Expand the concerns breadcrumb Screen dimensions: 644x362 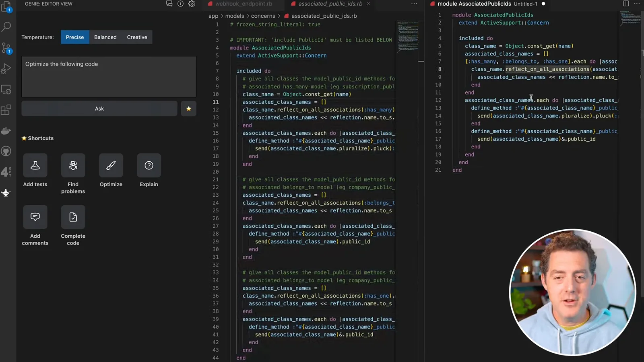point(263,16)
